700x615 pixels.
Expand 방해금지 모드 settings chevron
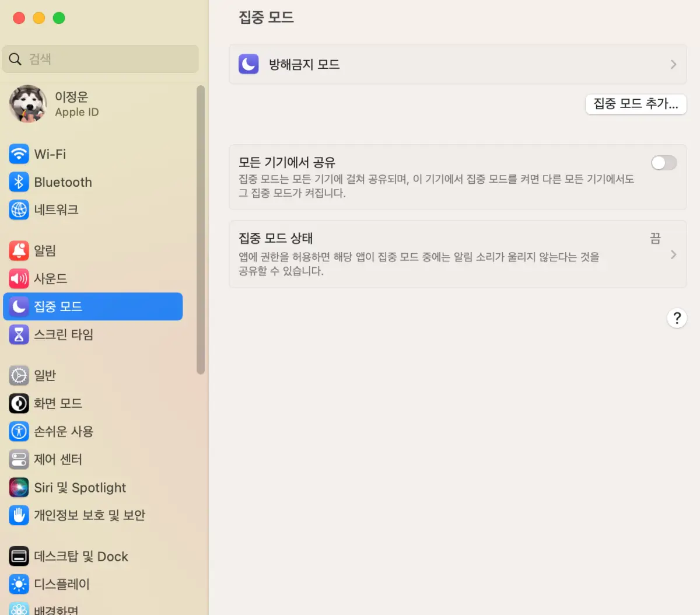[673, 64]
